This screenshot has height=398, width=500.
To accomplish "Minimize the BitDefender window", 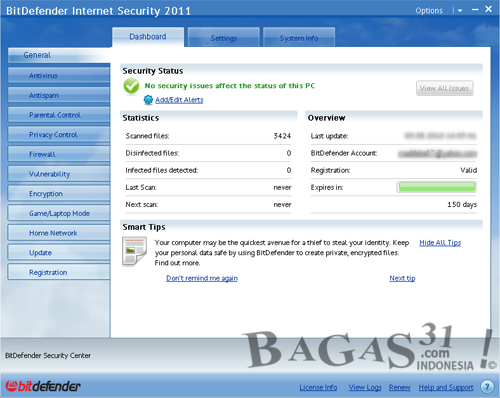I will coord(475,10).
